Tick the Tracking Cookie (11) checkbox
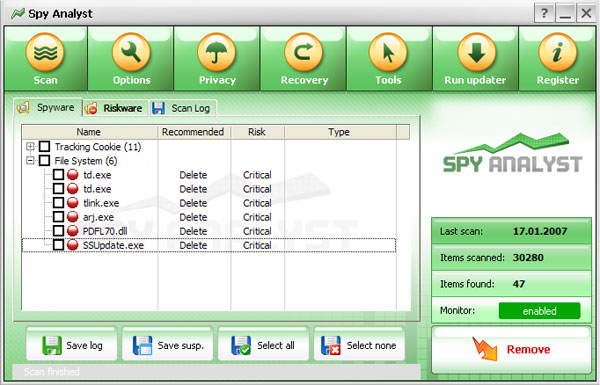Image resolution: width=600 pixels, height=385 pixels. click(x=45, y=147)
